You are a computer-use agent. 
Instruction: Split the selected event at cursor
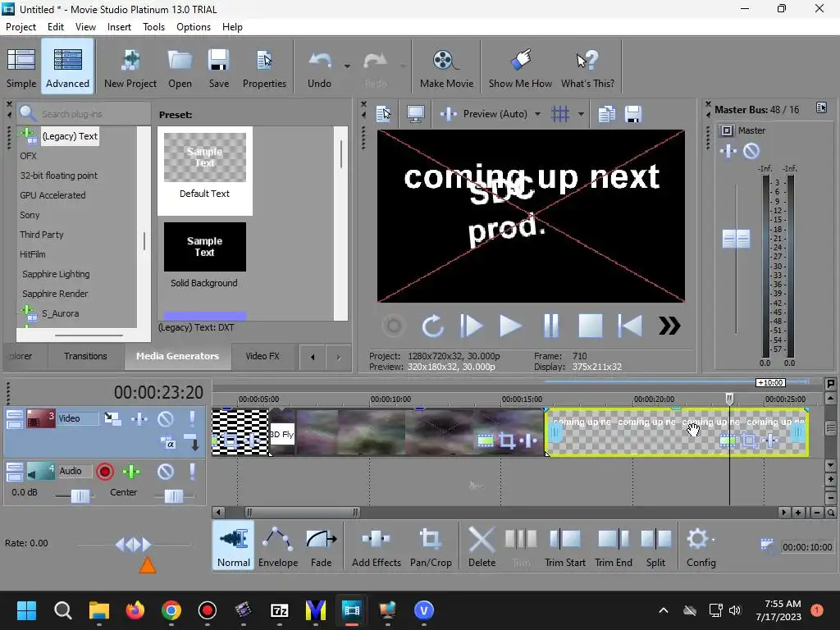pyautogui.click(x=655, y=546)
